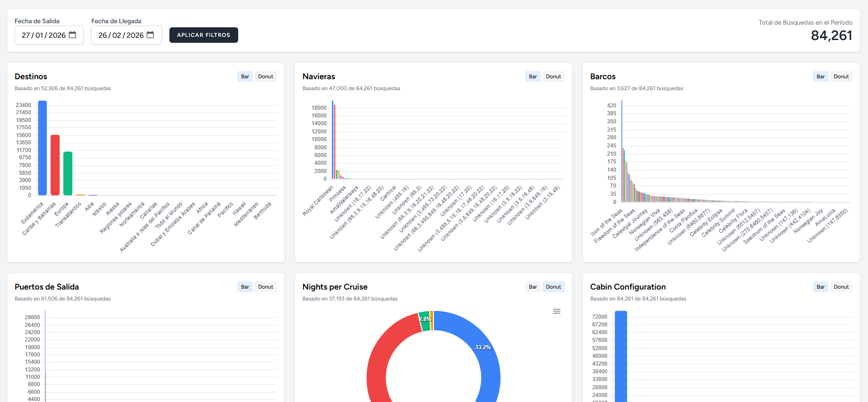The height and width of the screenshot is (402, 868).
Task: Switch Barcos chart to Donut view
Action: pos(841,76)
